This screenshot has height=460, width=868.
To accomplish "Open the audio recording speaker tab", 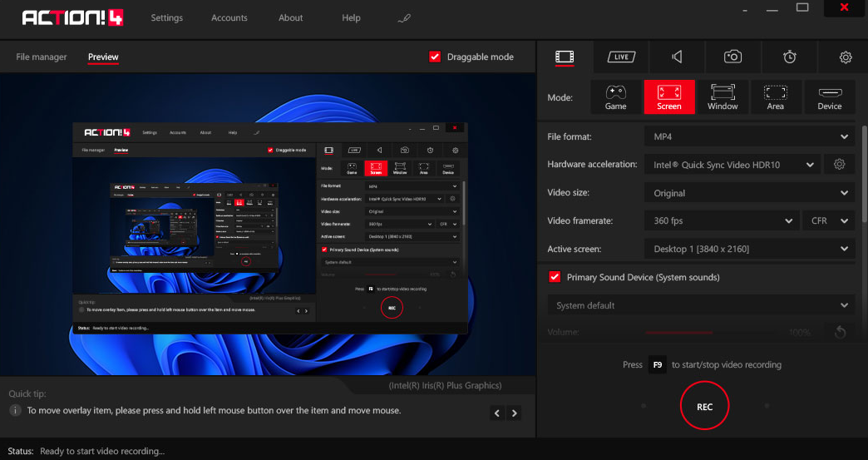I will 678,57.
